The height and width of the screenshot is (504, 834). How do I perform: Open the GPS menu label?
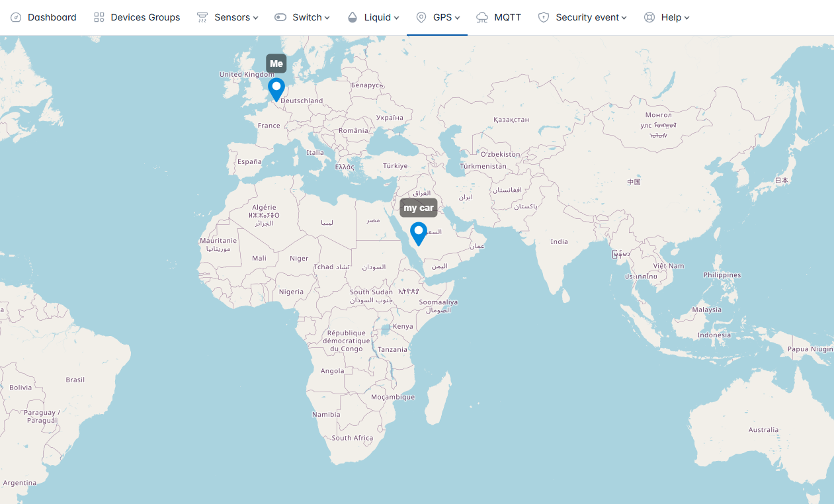442,17
